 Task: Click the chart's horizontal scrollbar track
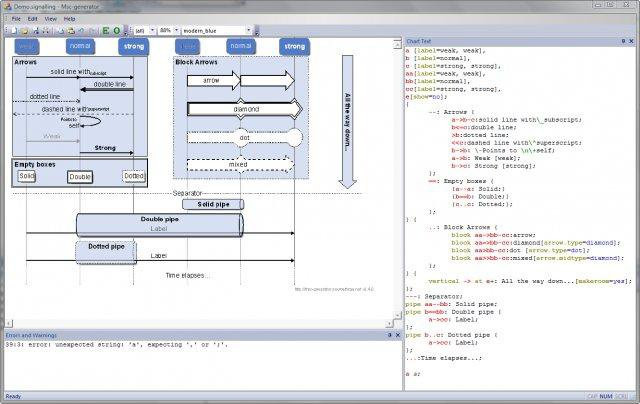coord(199,324)
